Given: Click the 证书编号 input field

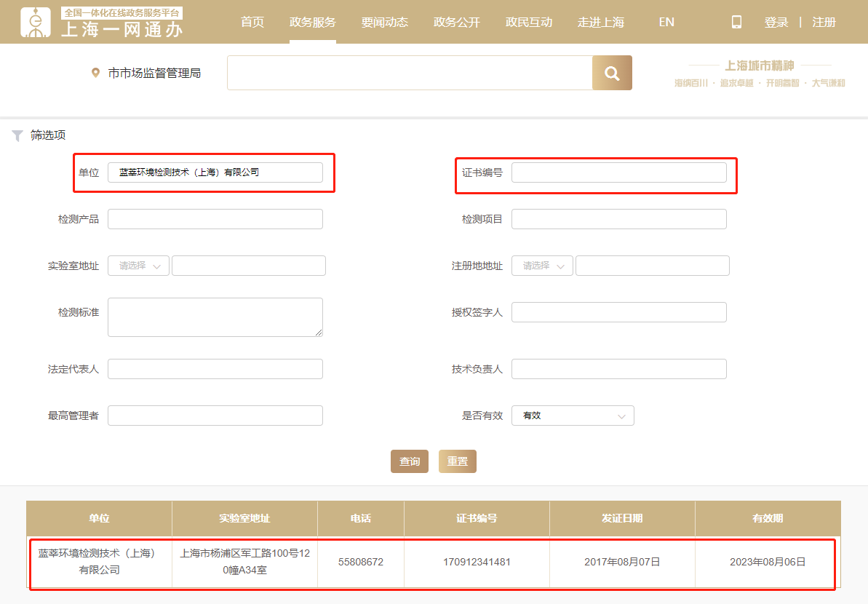Looking at the screenshot, I should [619, 172].
